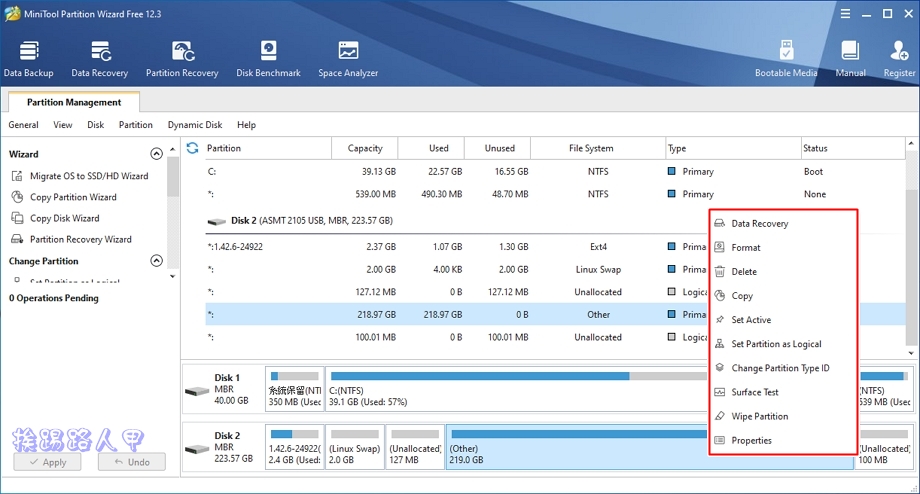Refresh the partition list
920x494 pixels.
192,148
